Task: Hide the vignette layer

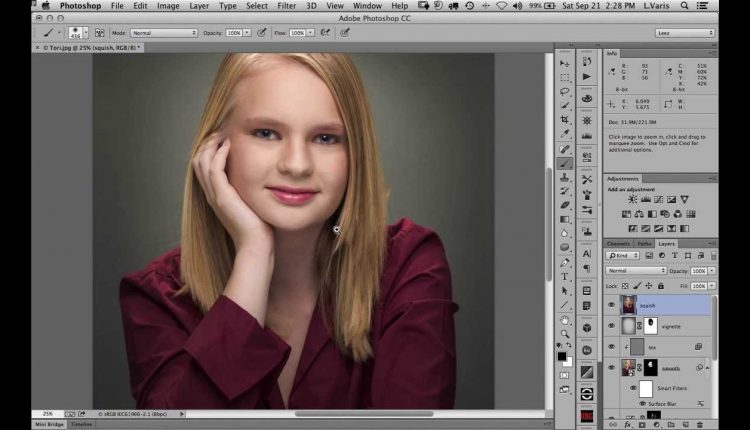Action: pyautogui.click(x=611, y=326)
